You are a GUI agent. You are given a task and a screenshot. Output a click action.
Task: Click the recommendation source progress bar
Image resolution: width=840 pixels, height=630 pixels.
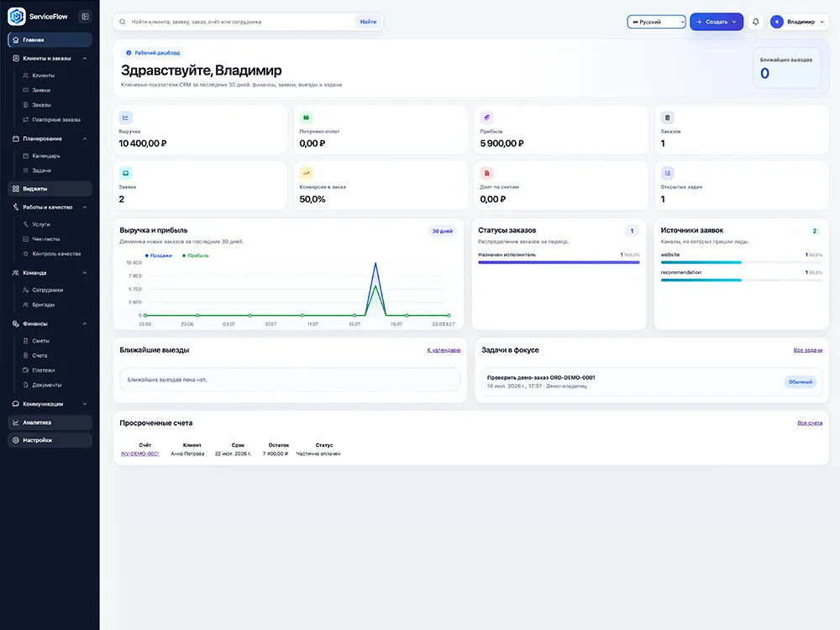(742, 281)
